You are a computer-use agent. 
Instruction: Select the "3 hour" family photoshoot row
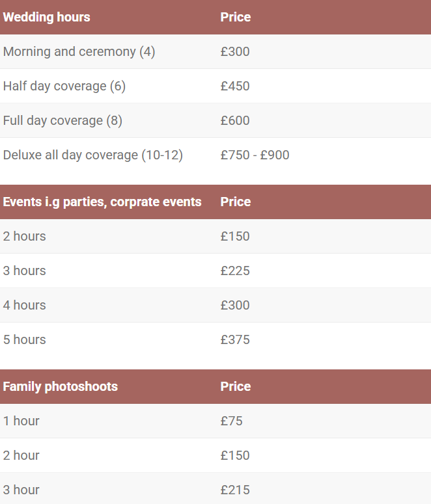21,490
